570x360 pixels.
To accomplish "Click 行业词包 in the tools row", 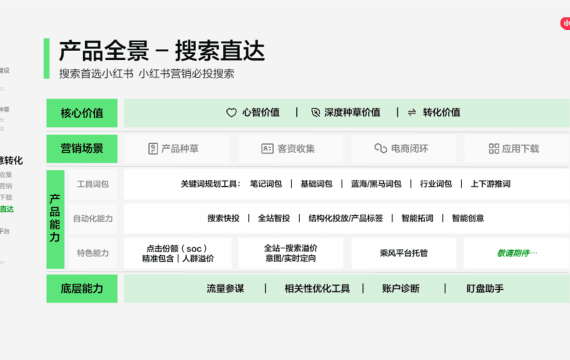I will [x=436, y=184].
